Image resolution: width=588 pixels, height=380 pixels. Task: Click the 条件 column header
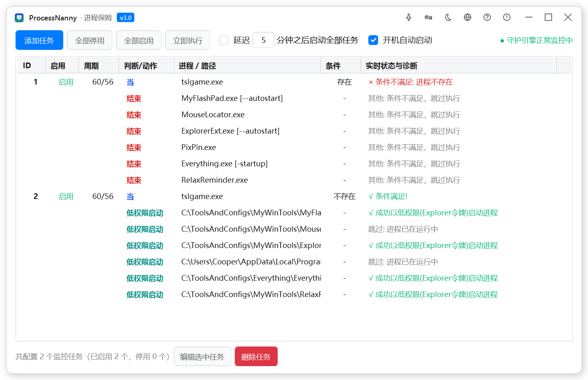(x=341, y=65)
